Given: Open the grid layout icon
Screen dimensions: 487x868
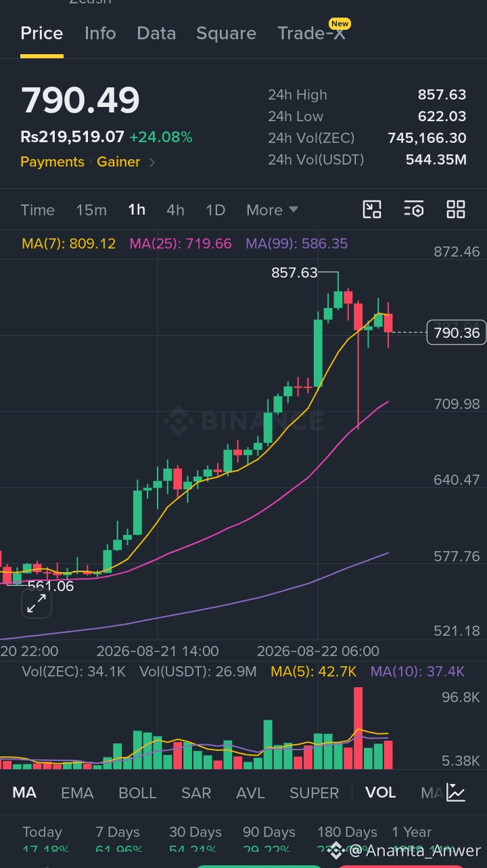Looking at the screenshot, I should click(456, 209).
